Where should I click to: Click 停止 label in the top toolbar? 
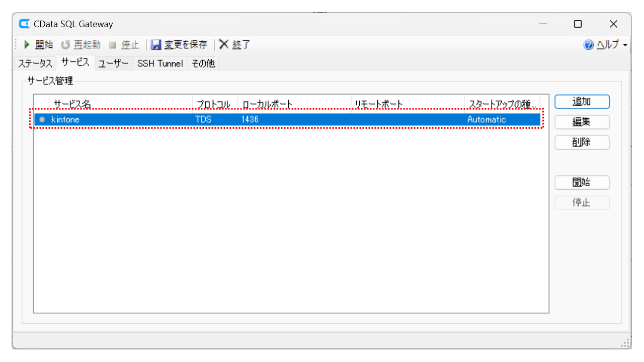coord(130,45)
